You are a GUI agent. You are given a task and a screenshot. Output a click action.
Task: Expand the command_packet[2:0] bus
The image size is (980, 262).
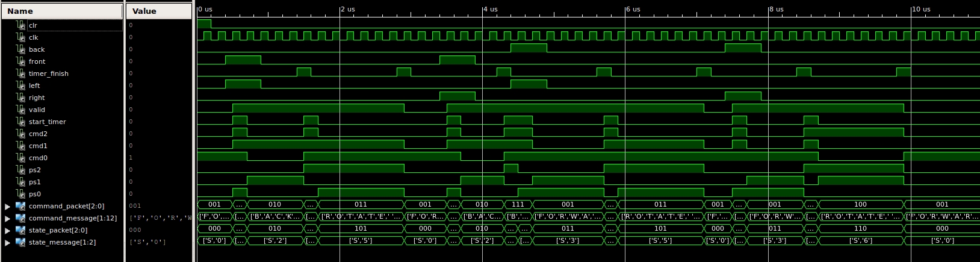[x=7, y=206]
